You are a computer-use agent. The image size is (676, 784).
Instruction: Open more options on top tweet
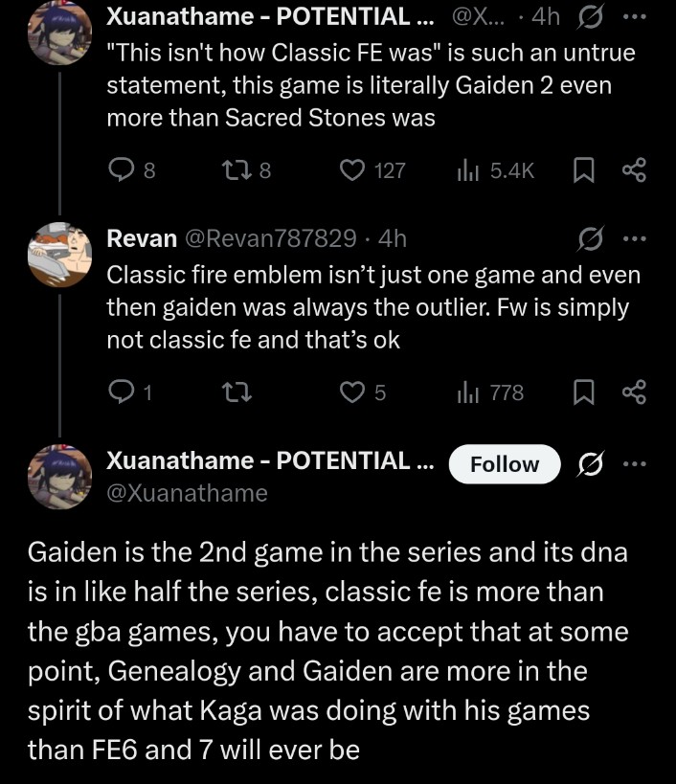pos(635,17)
